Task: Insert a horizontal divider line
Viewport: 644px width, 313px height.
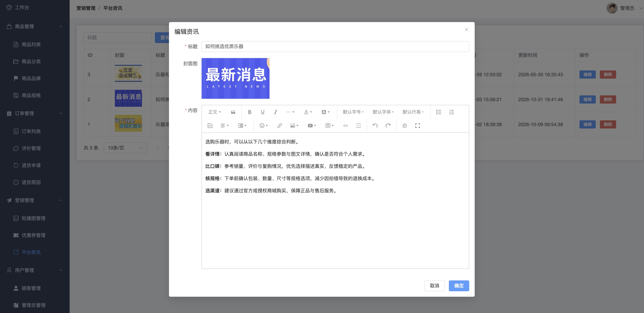Action: coord(359,125)
